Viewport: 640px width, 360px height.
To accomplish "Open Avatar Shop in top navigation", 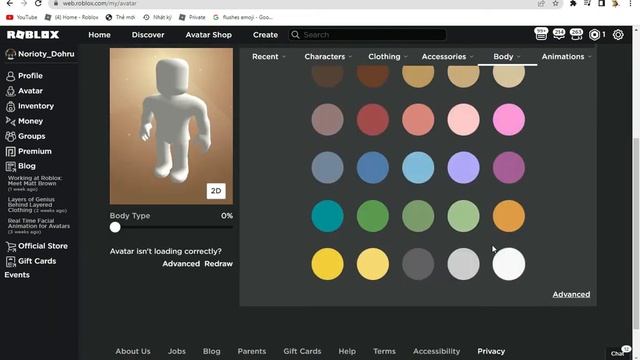I will pyautogui.click(x=209, y=35).
